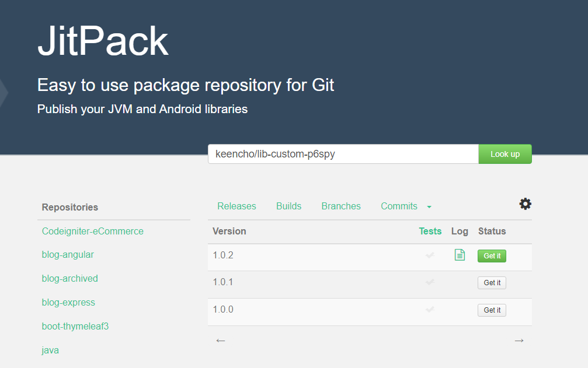Open the Codeigniter-eCommerce repository
This screenshot has width=588, height=368.
[92, 231]
